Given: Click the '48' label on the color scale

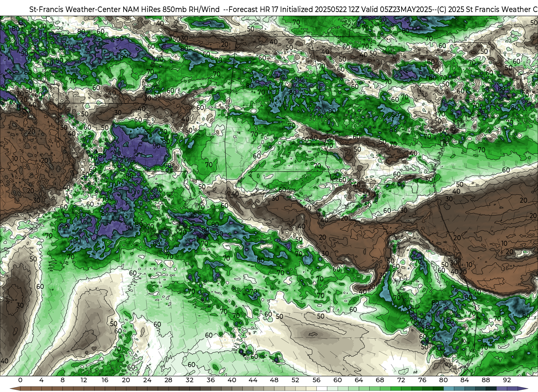Looking at the screenshot, I should coord(274,380).
